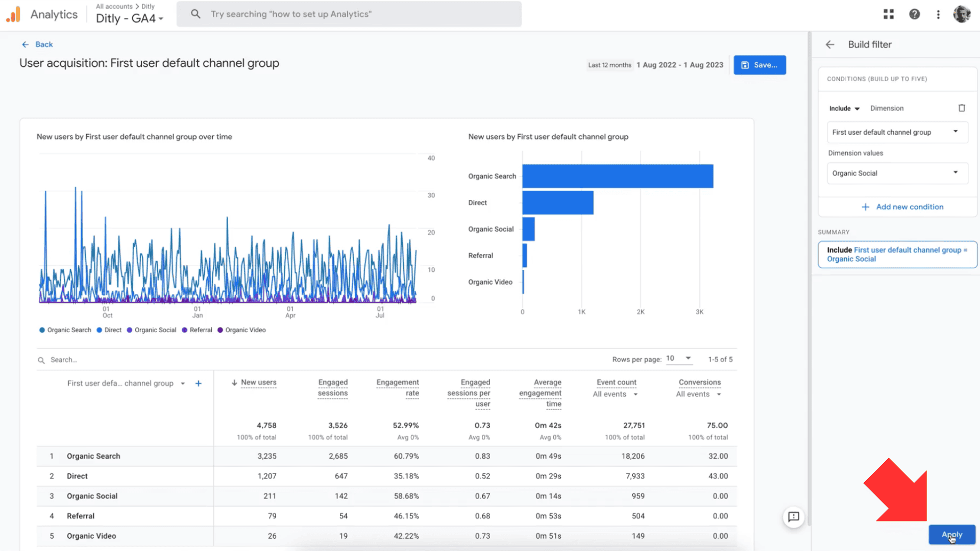Click Add new condition
980x551 pixels.
(x=910, y=207)
